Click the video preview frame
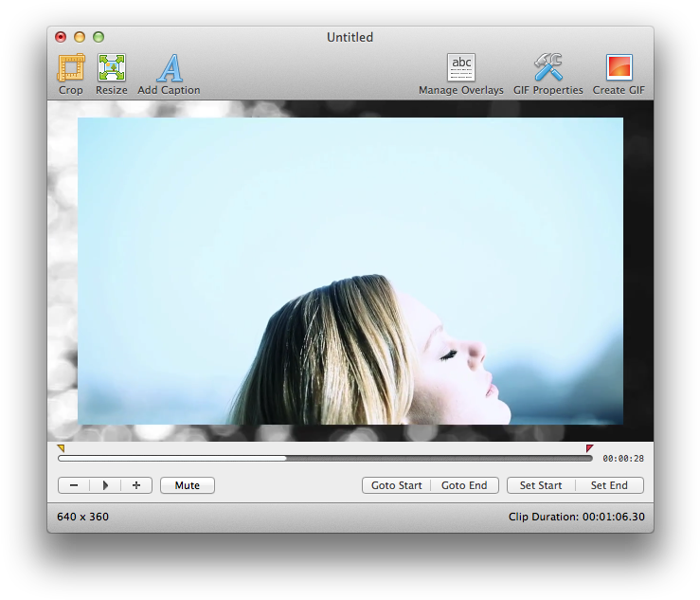Image resolution: width=700 pixels, height=600 pixels. tap(350, 271)
